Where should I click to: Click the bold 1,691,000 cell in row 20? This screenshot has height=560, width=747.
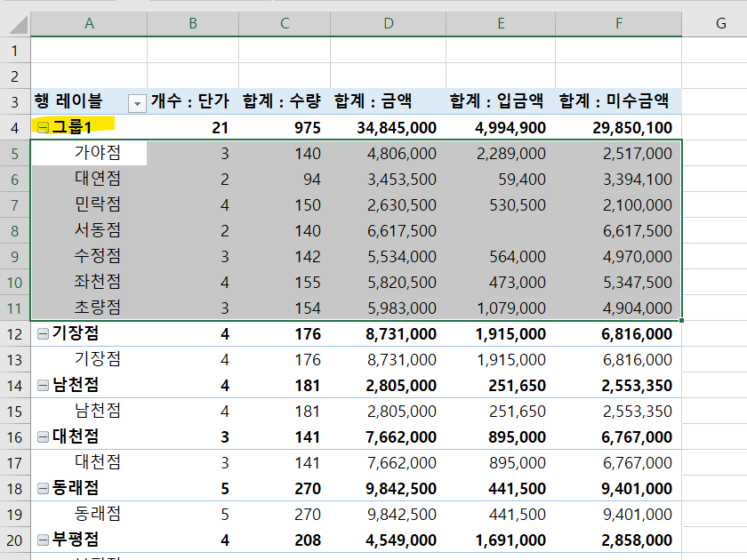click(x=501, y=540)
